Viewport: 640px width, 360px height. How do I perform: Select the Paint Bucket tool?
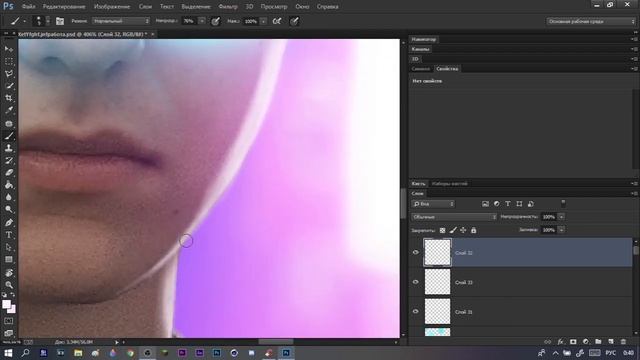[x=9, y=185]
